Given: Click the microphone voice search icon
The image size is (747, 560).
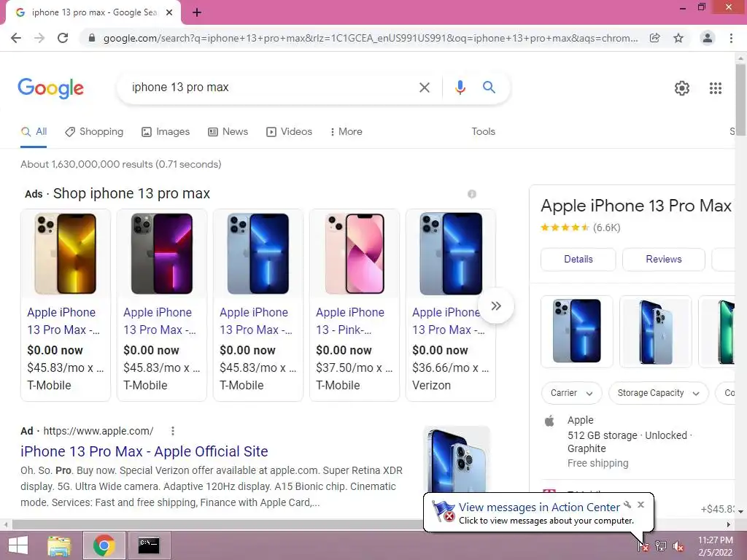Looking at the screenshot, I should click(x=460, y=87).
